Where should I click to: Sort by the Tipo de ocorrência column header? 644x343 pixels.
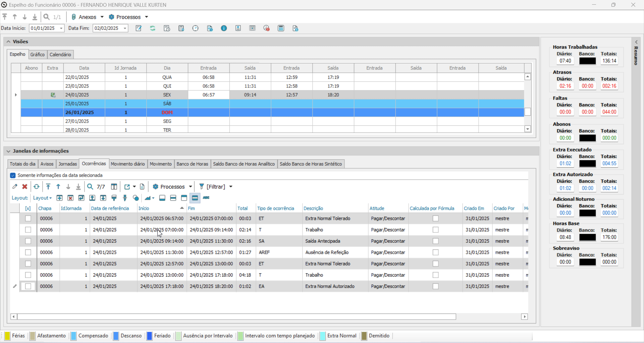(279, 208)
